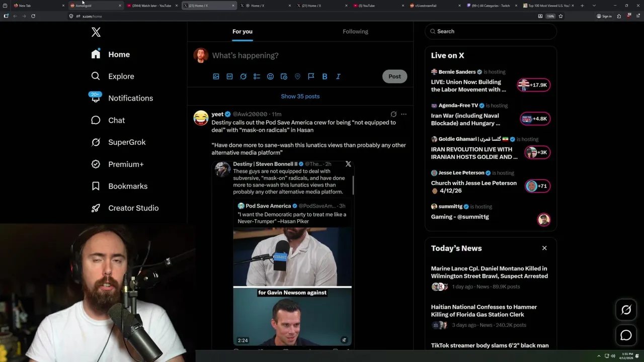
Task: Open quoted Pod Save America post
Action: 292,213
